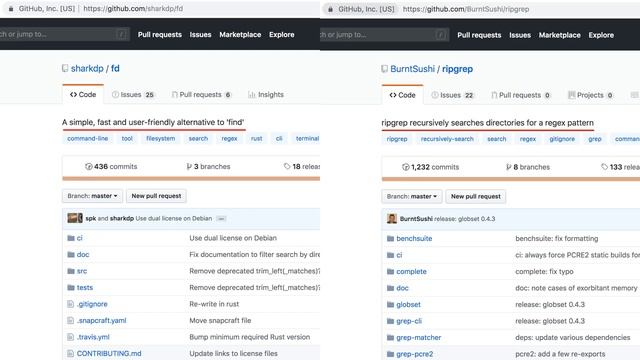Open Issues 22 tab in ripgrep repo
Screen dimensions: 640x360
pos(453,95)
